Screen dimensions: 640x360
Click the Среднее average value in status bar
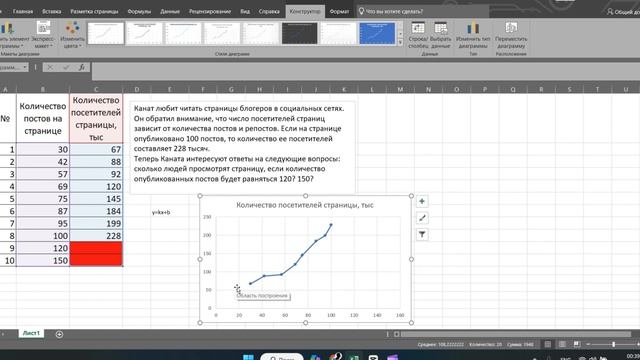(x=440, y=344)
